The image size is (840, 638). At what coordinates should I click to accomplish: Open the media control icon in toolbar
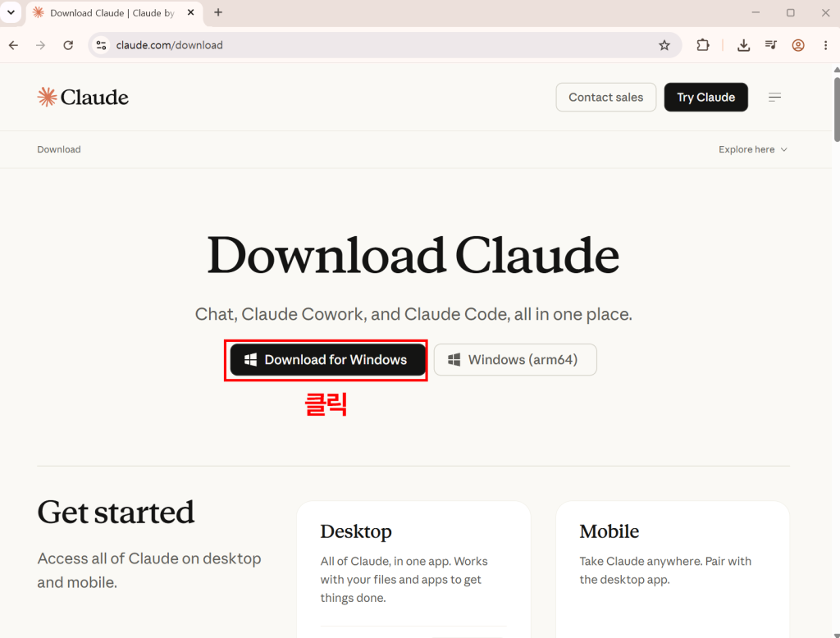771,46
